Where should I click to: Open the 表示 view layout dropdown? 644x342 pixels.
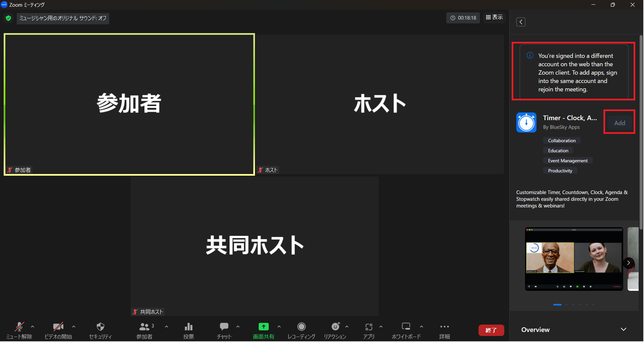(x=494, y=17)
